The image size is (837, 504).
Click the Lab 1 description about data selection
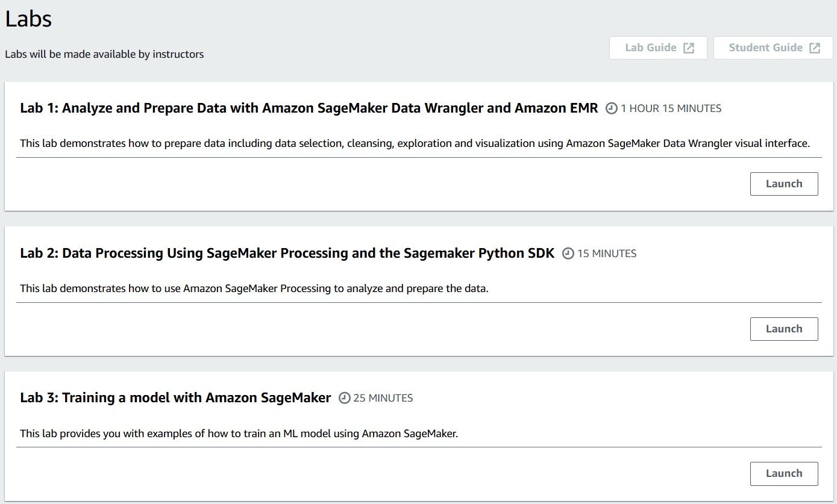click(415, 144)
